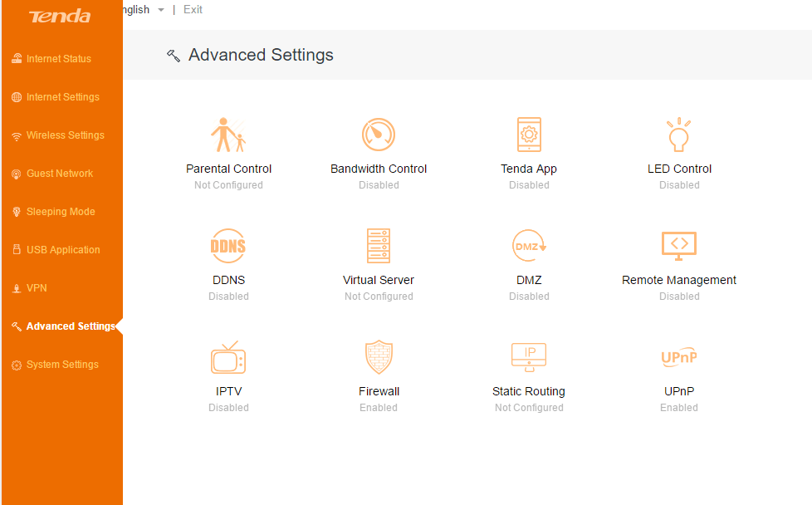This screenshot has height=505, width=812.
Task: Select the Remote Management monitor icon
Action: click(679, 246)
